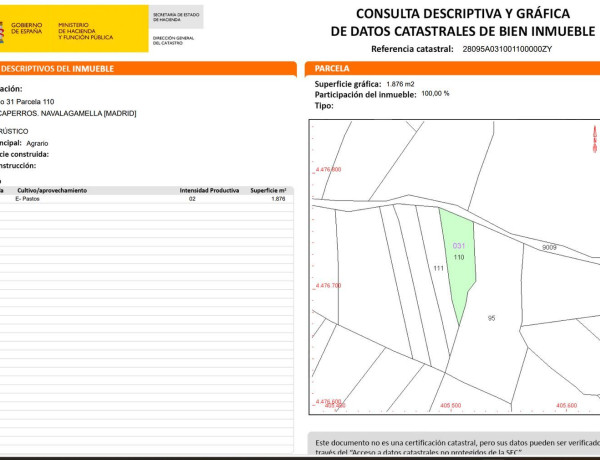Screen dimensions: 600x460
Task: Click the Ministerio de Hacienda y Función Pública text
Action: click(85, 31)
